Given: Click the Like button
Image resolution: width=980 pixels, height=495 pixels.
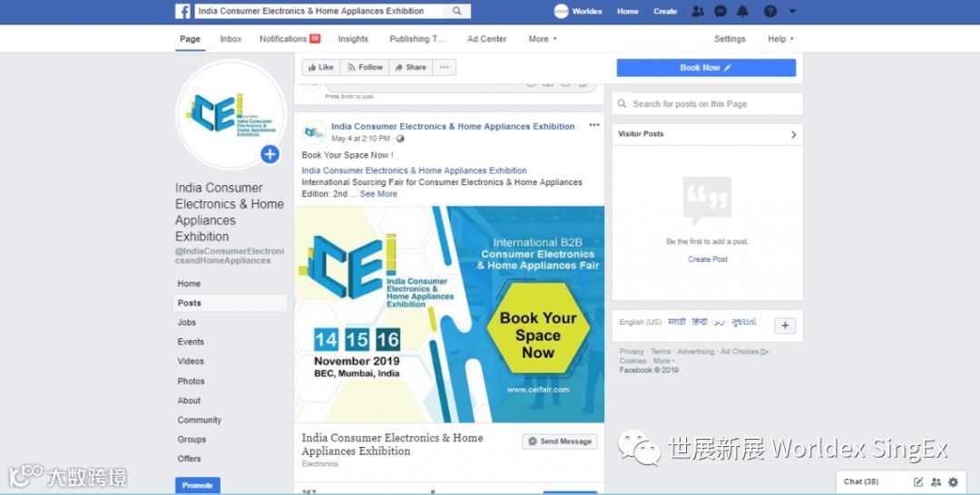Looking at the screenshot, I should point(321,67).
